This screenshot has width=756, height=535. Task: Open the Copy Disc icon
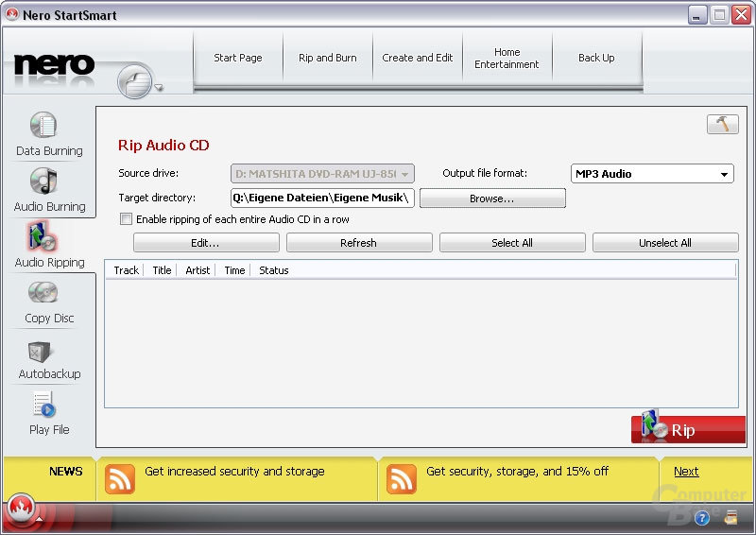(43, 292)
